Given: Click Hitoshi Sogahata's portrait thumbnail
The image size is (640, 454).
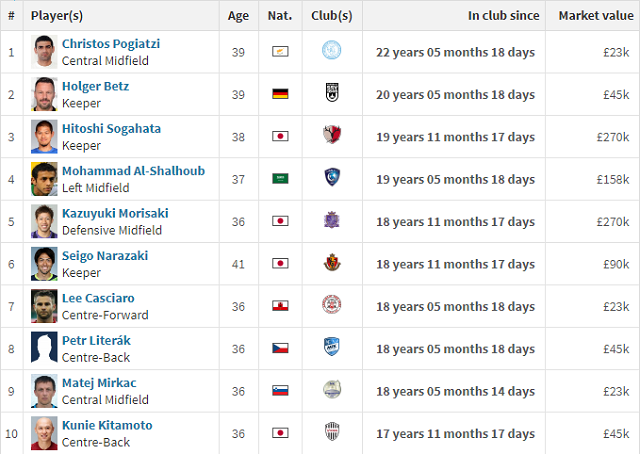Looking at the screenshot, I should (44, 136).
